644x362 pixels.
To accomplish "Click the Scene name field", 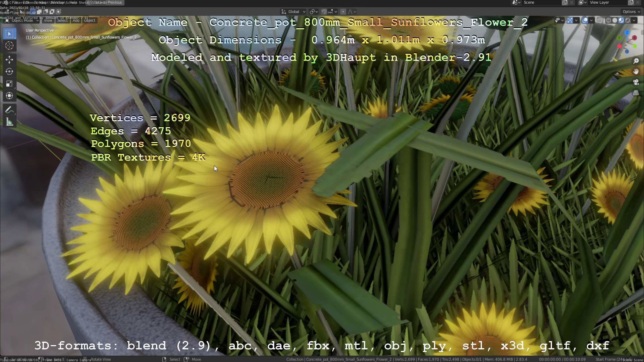I will pyautogui.click(x=541, y=3).
